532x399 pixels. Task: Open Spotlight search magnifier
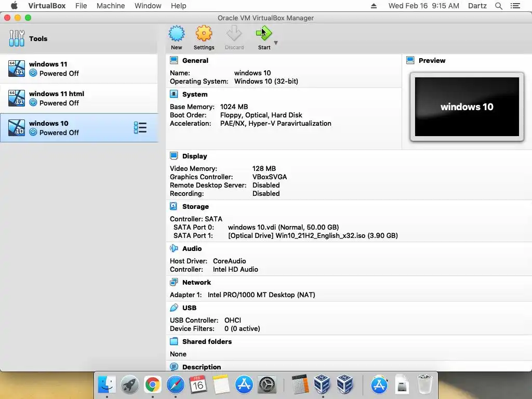(x=498, y=6)
